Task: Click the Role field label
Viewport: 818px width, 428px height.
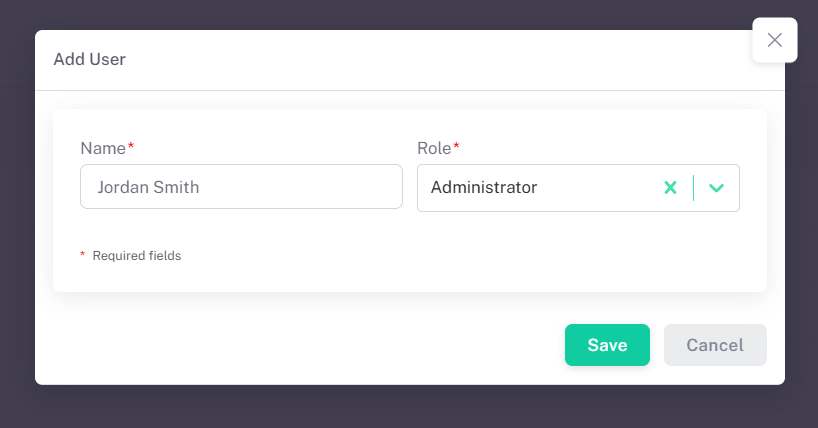Action: point(434,148)
